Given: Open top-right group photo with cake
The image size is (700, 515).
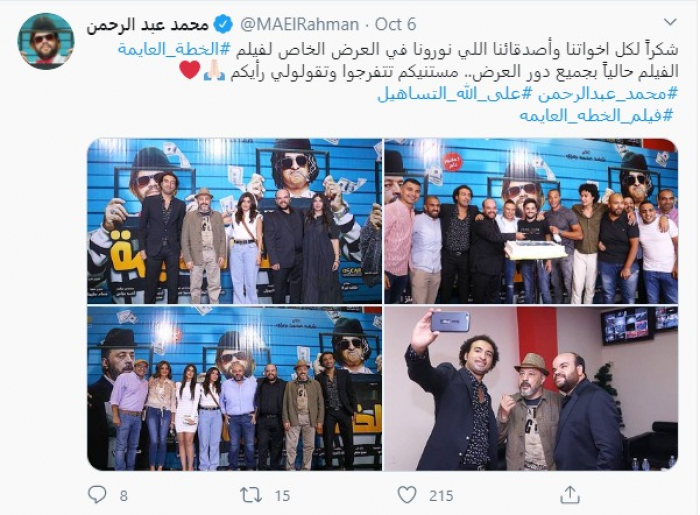Looking at the screenshot, I should click(531, 221).
